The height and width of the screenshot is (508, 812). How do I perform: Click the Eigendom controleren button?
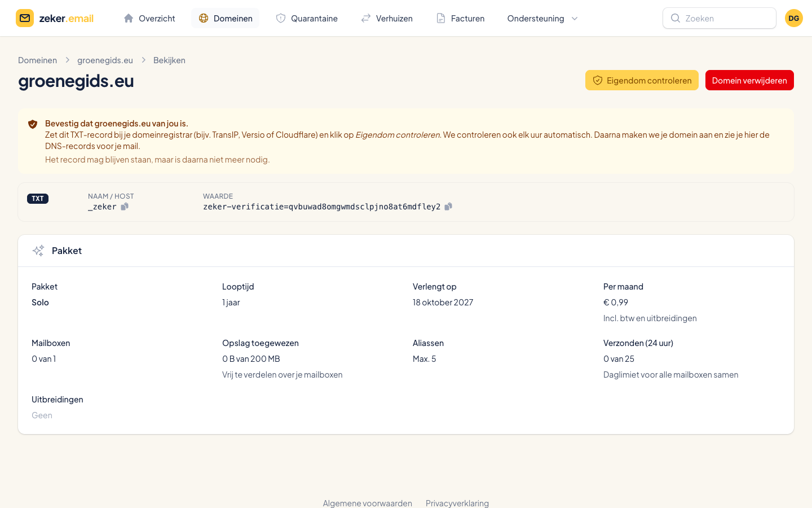point(642,80)
